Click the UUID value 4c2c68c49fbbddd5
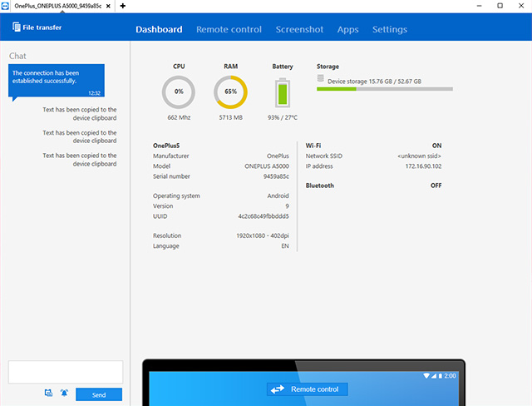Screen dimensions: 532x406 pyautogui.click(x=264, y=216)
